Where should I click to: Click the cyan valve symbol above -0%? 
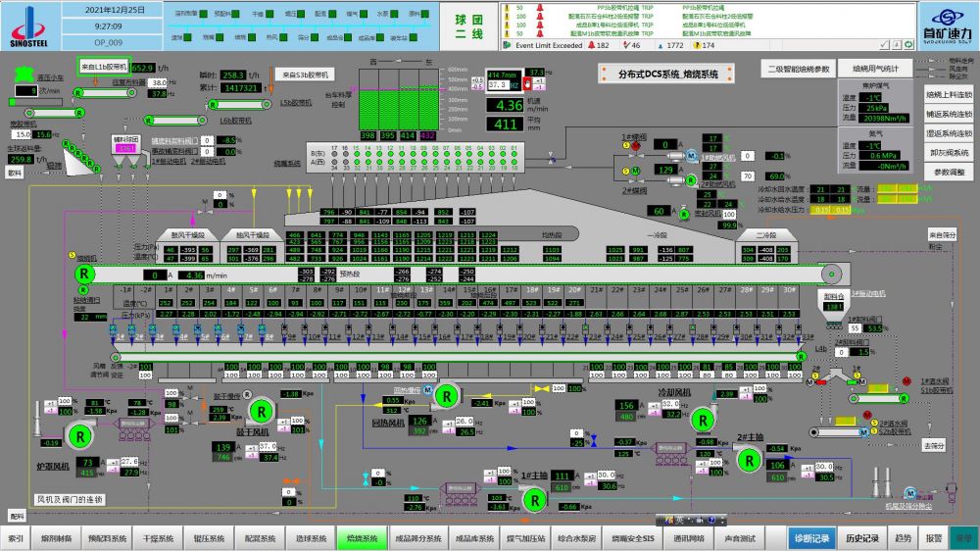(366, 479)
